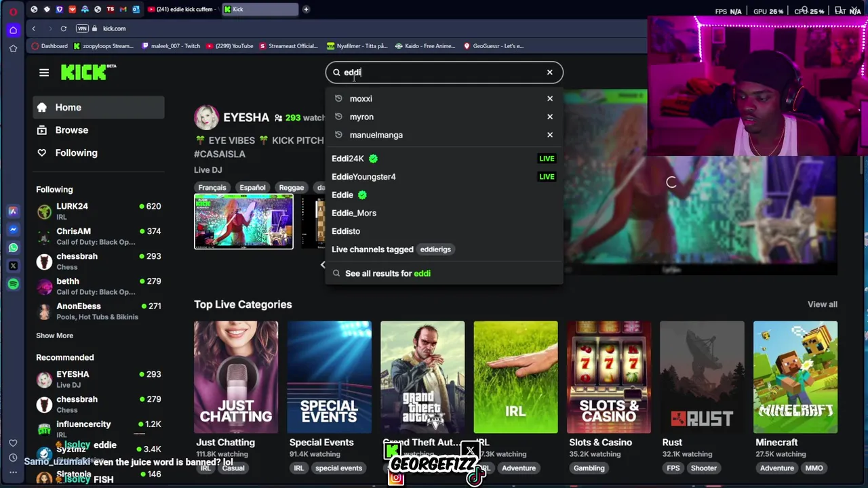Open Following in sidebar
The height and width of the screenshot is (488, 868).
click(98, 152)
